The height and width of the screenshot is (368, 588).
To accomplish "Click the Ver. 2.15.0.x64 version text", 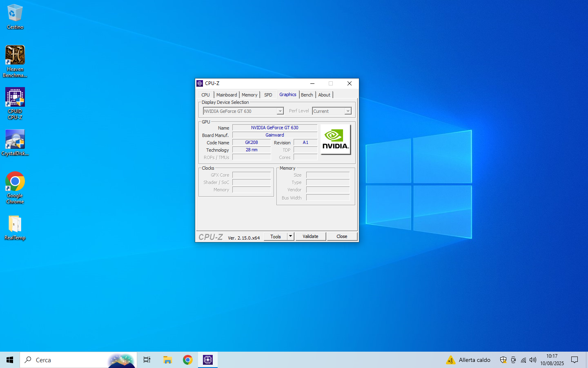I will [244, 238].
